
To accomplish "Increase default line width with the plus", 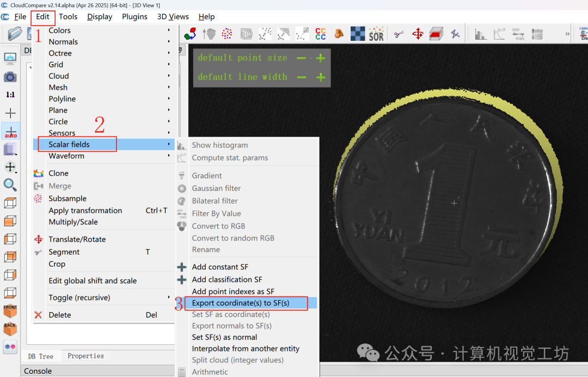I will pos(320,78).
